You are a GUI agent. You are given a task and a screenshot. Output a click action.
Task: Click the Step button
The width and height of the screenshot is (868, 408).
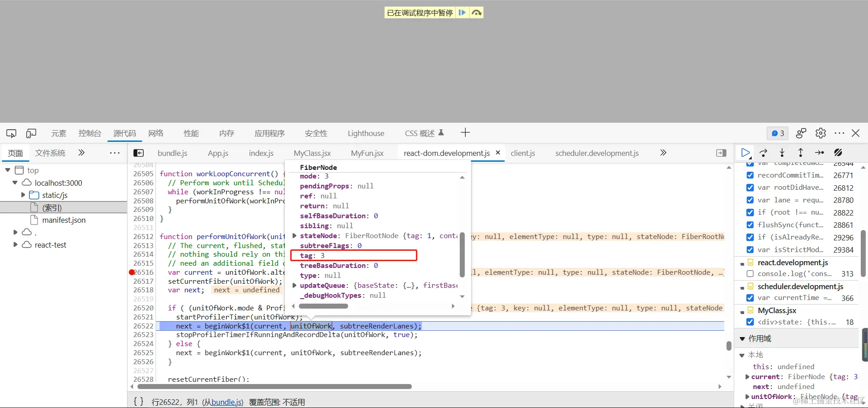tap(819, 153)
